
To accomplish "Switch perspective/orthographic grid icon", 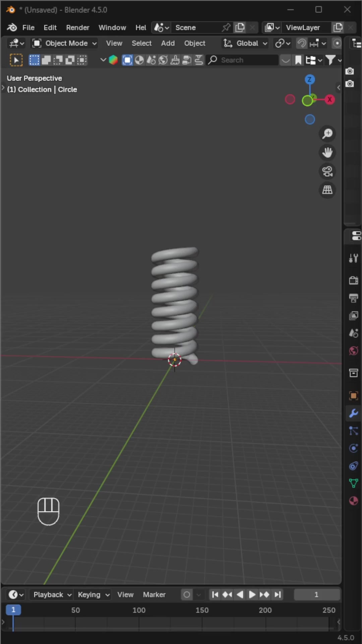I will pyautogui.click(x=327, y=190).
